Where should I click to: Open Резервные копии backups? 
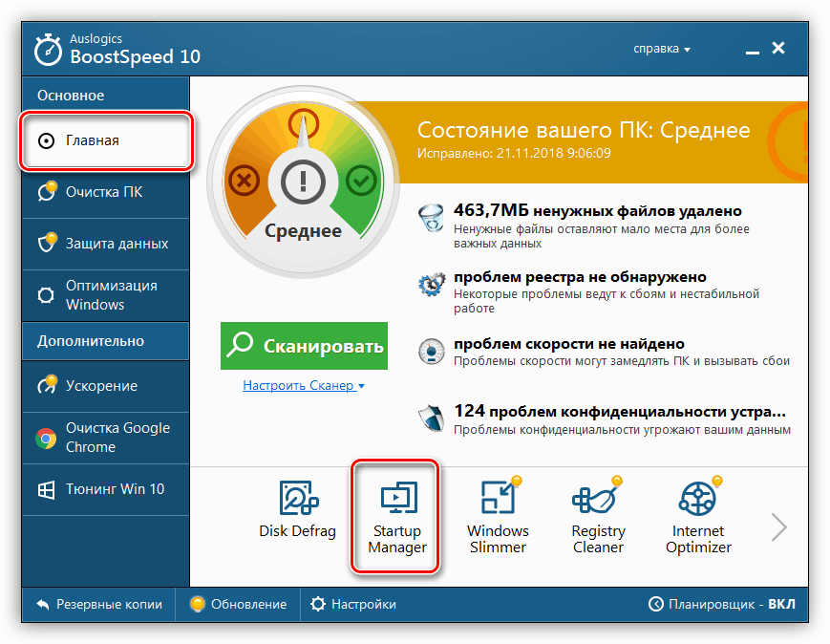pyautogui.click(x=99, y=604)
